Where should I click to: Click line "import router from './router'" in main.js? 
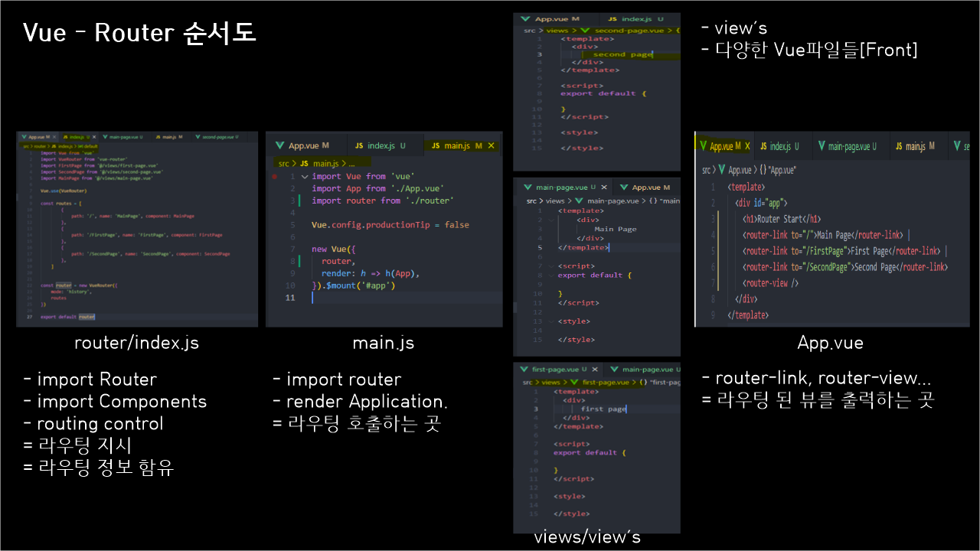383,201
